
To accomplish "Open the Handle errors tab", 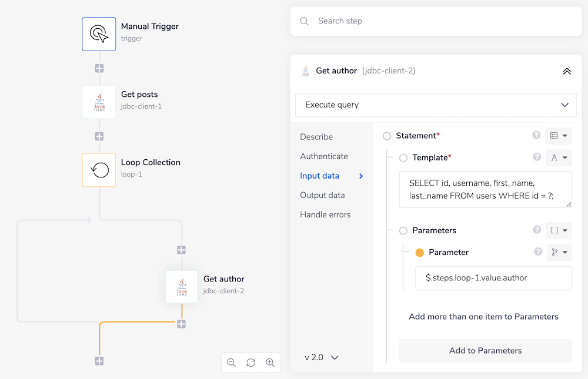I will [x=325, y=214].
